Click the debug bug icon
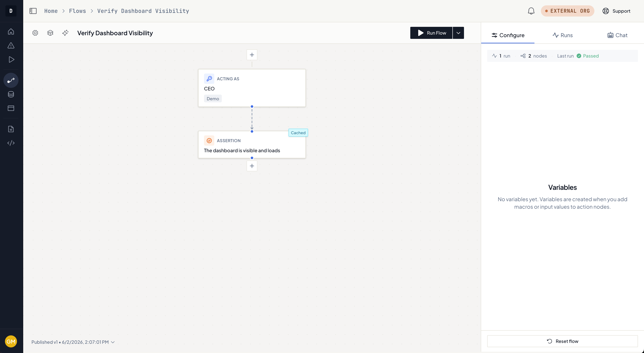The image size is (644, 353). click(x=50, y=33)
